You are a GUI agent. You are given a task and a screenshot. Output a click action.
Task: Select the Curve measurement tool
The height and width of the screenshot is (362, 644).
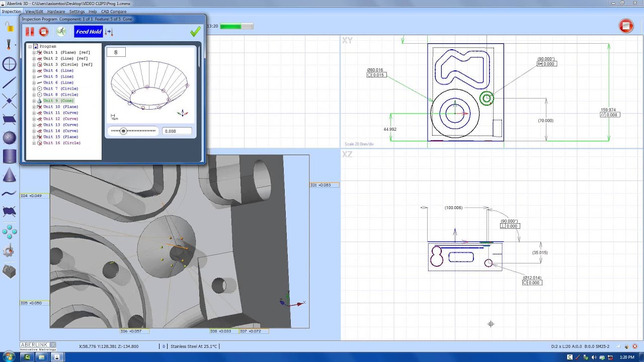point(9,194)
